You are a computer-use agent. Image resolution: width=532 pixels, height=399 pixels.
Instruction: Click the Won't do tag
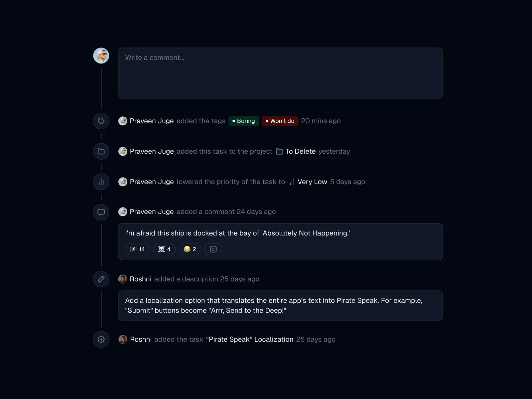(280, 121)
